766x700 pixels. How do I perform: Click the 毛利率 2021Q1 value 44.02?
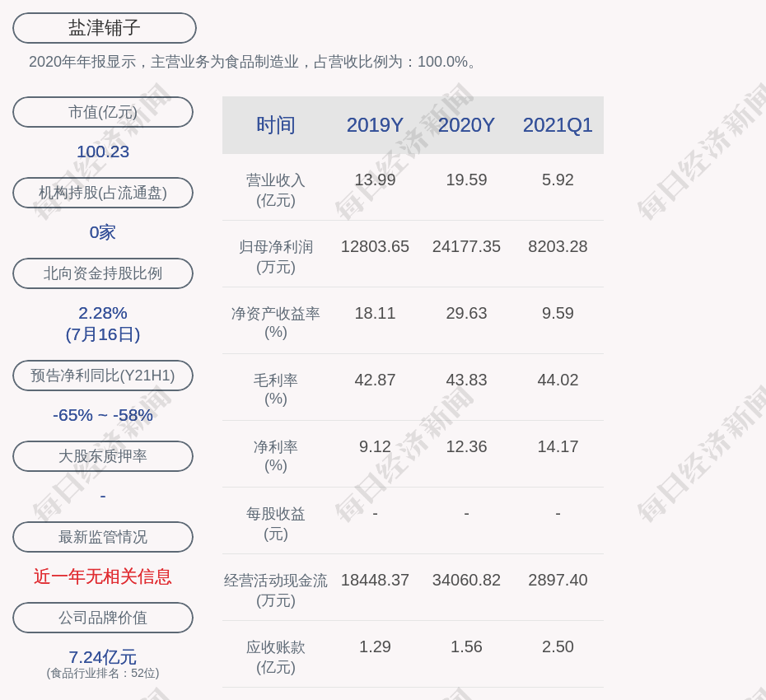(x=558, y=380)
